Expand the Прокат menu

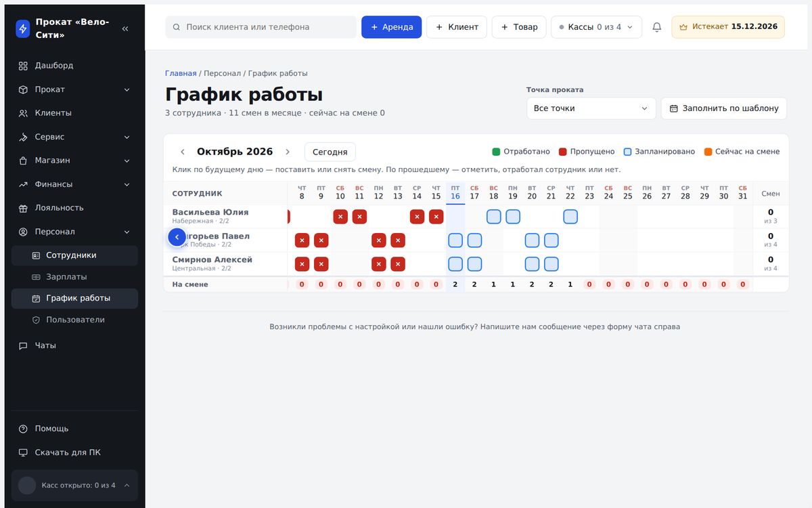[74, 89]
